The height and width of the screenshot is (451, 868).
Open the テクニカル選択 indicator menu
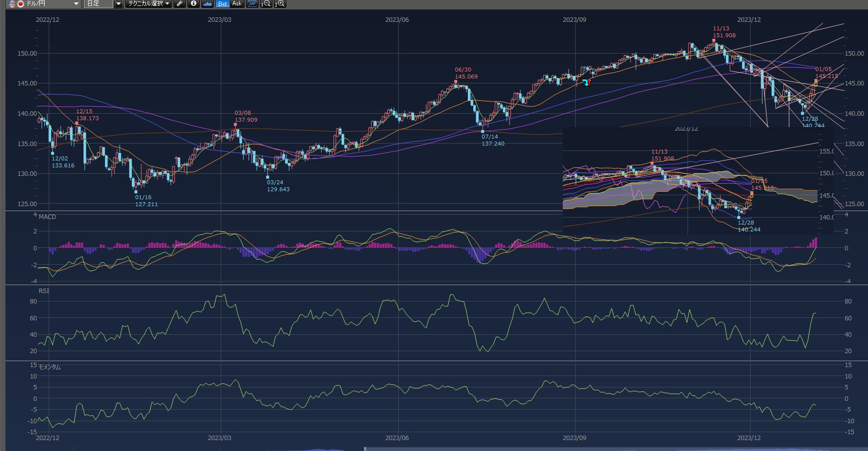coord(148,4)
